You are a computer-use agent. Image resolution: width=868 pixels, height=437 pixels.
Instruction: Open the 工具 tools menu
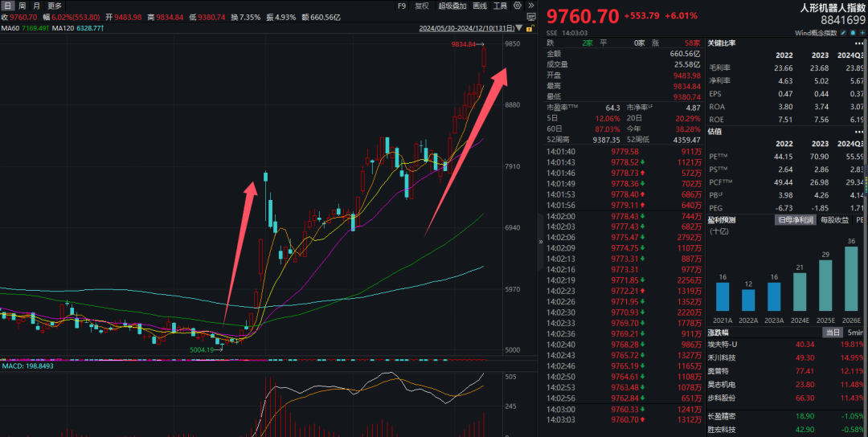click(500, 6)
